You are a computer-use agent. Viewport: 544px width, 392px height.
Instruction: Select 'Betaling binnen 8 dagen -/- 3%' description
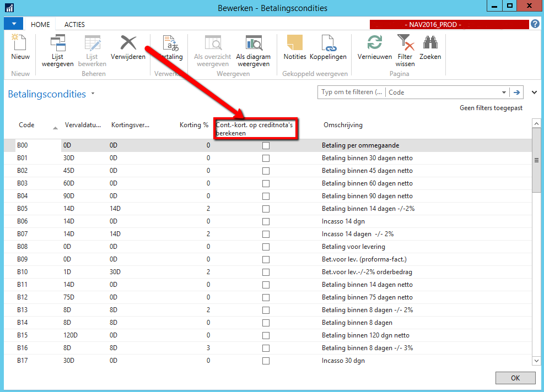[368, 348]
